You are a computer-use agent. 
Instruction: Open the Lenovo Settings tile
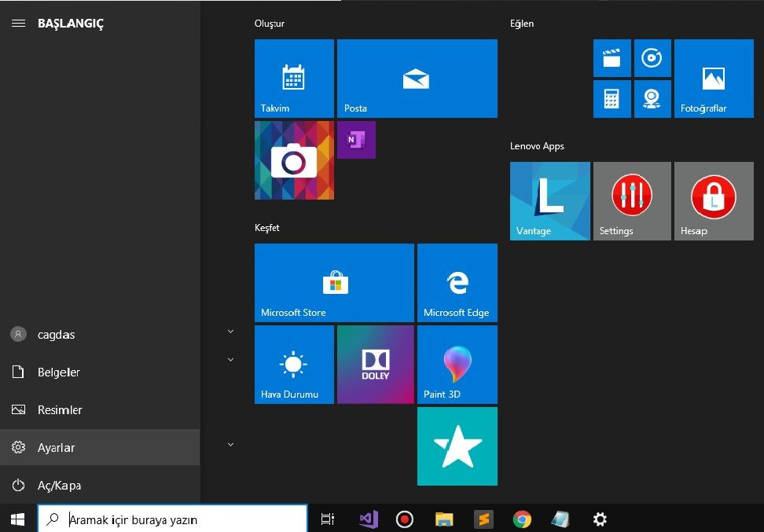[632, 201]
